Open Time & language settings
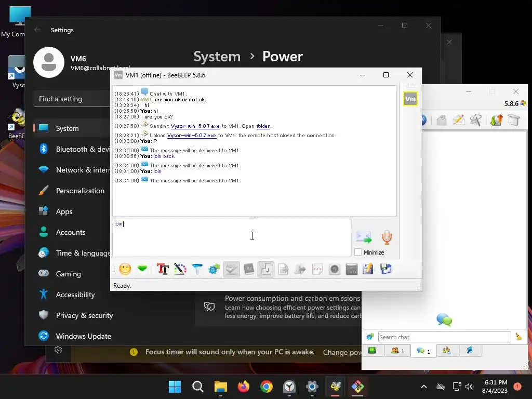Screen dimensions: 532x399 (73, 253)
